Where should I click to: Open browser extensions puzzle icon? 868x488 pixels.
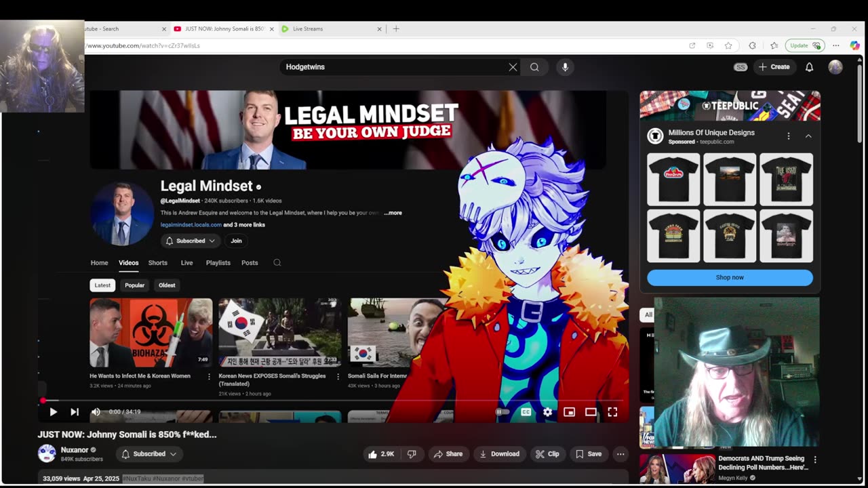tap(752, 45)
